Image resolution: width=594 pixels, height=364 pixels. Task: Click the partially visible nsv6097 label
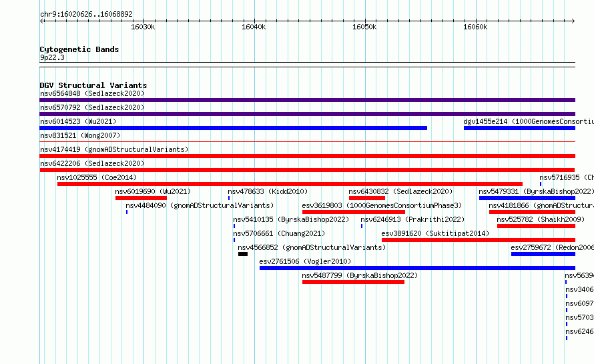(x=579, y=303)
